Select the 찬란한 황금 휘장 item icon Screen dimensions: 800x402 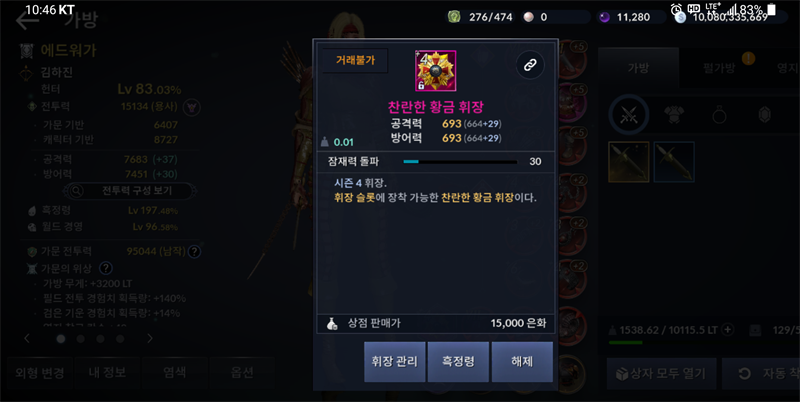(435, 71)
